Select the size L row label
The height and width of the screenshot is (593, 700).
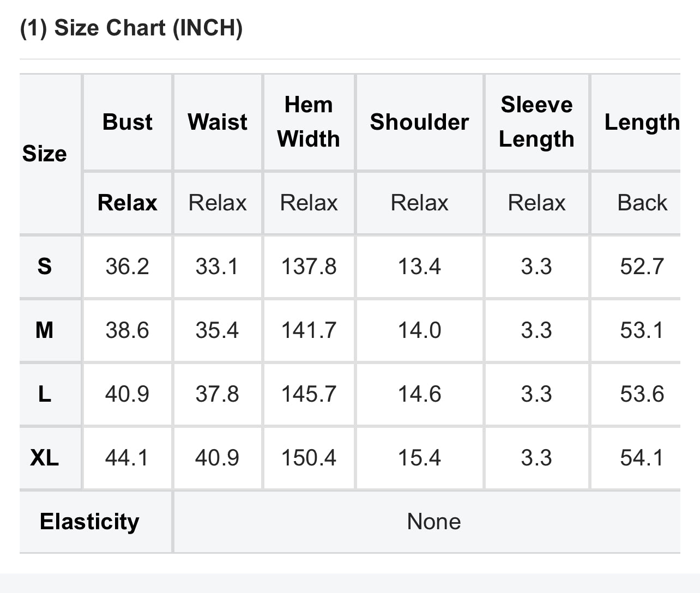[x=45, y=394]
